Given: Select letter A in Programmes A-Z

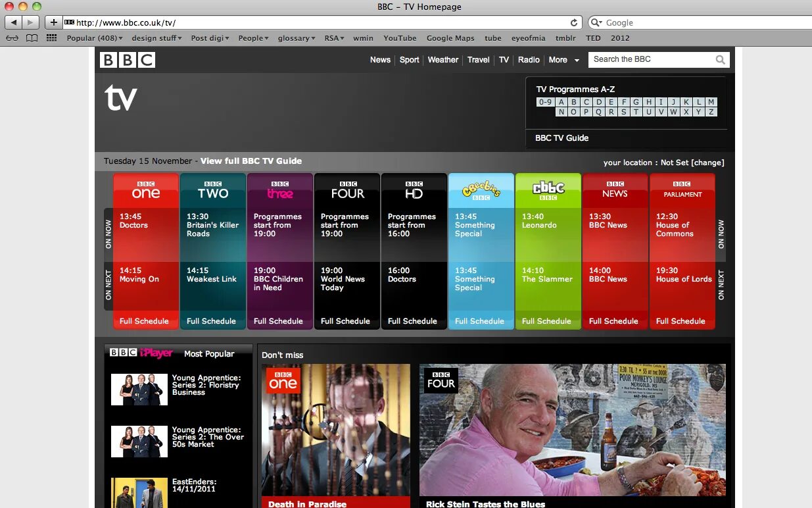Looking at the screenshot, I should [x=561, y=102].
